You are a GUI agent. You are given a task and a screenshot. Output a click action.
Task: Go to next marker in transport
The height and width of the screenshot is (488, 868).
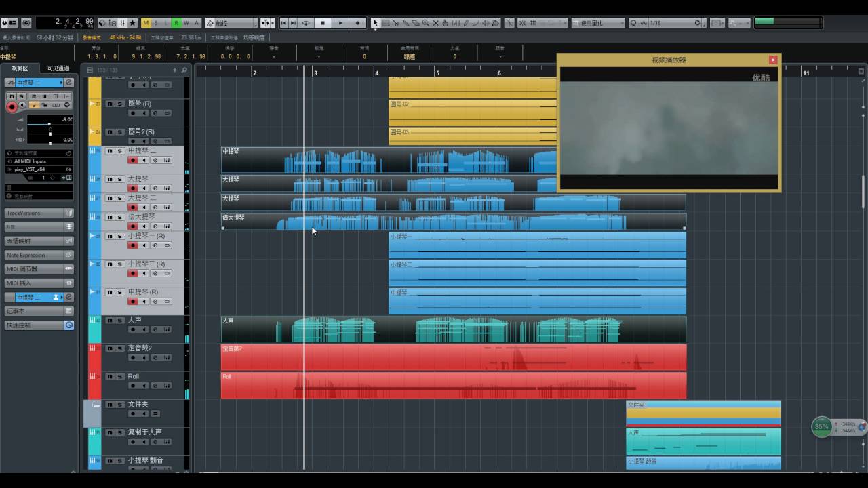point(294,23)
